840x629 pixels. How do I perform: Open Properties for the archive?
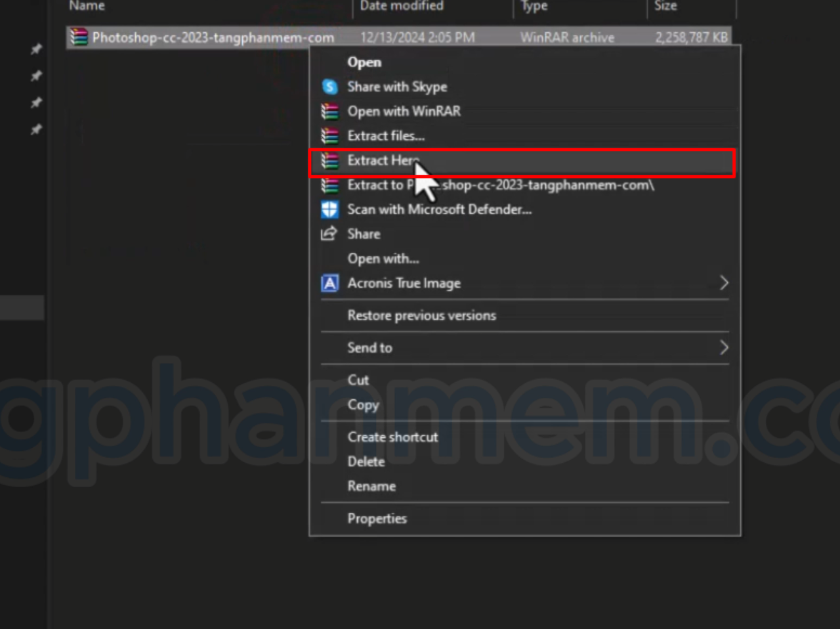click(x=377, y=519)
